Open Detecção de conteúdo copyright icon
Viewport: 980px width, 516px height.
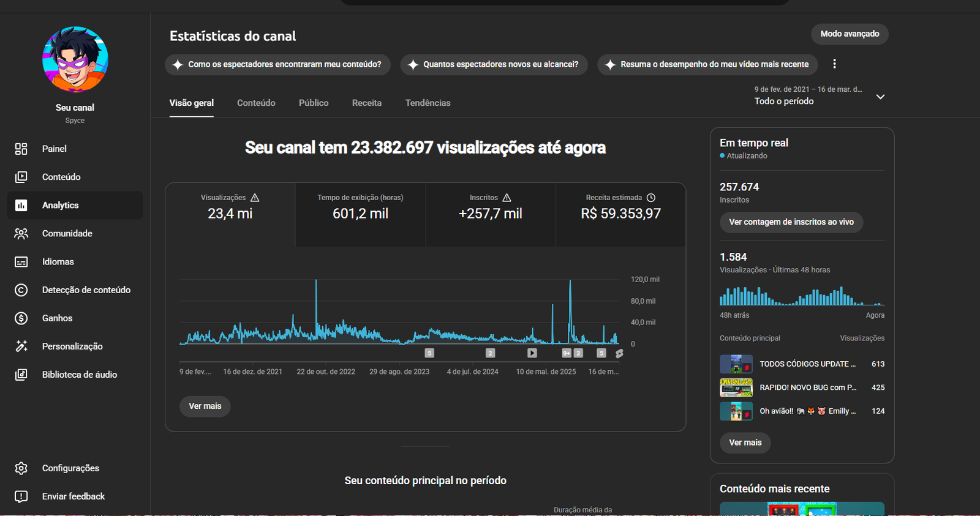(x=21, y=290)
